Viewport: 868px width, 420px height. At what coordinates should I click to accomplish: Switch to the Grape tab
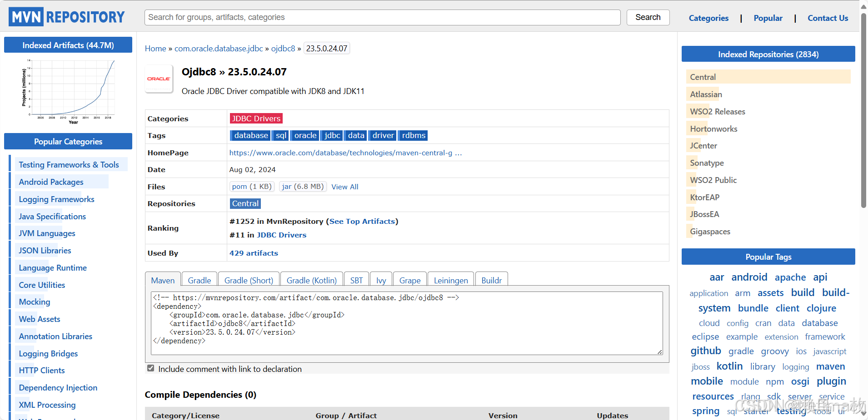(x=410, y=280)
